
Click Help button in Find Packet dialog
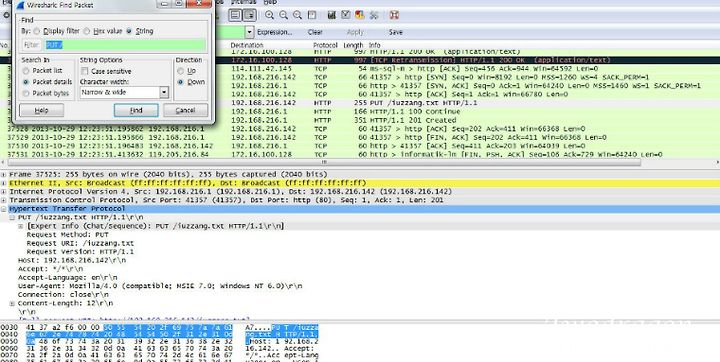click(x=41, y=110)
